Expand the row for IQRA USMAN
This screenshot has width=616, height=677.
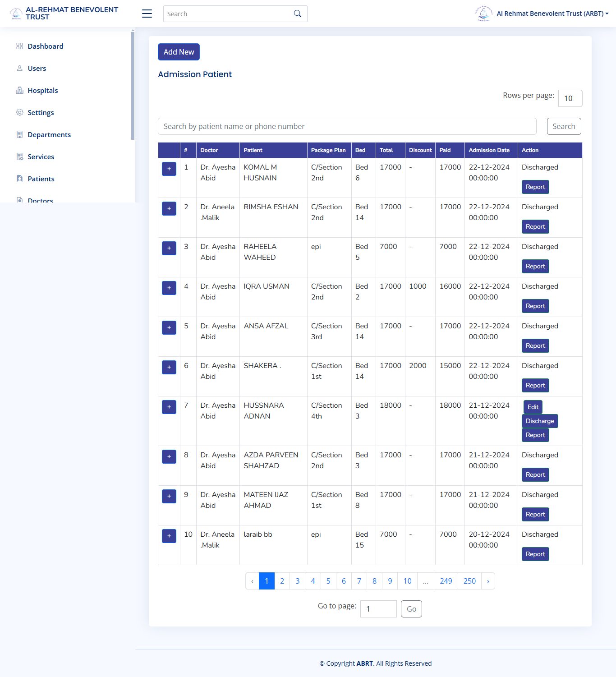coord(169,288)
